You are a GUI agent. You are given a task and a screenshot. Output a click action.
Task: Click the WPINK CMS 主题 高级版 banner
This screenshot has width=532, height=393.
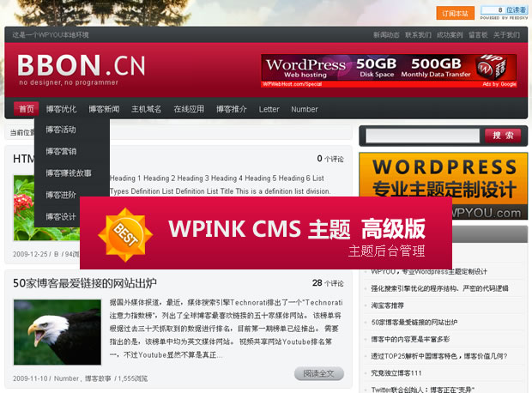[266, 233]
